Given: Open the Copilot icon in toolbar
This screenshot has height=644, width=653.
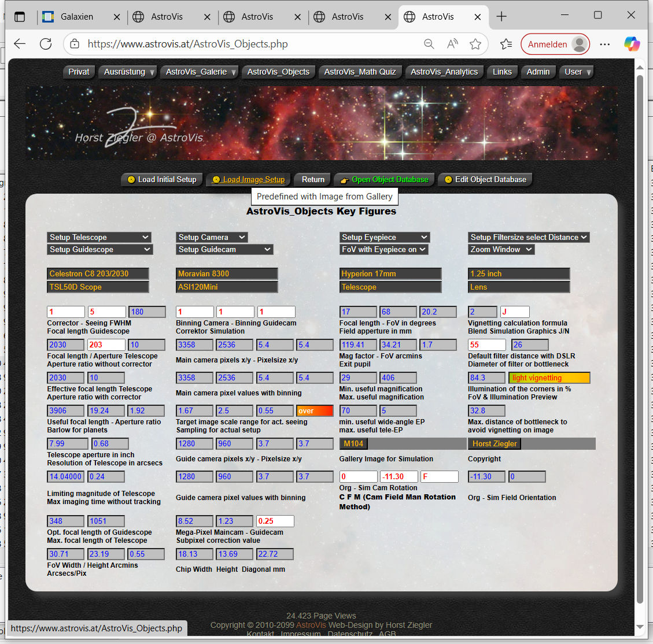Looking at the screenshot, I should point(632,44).
